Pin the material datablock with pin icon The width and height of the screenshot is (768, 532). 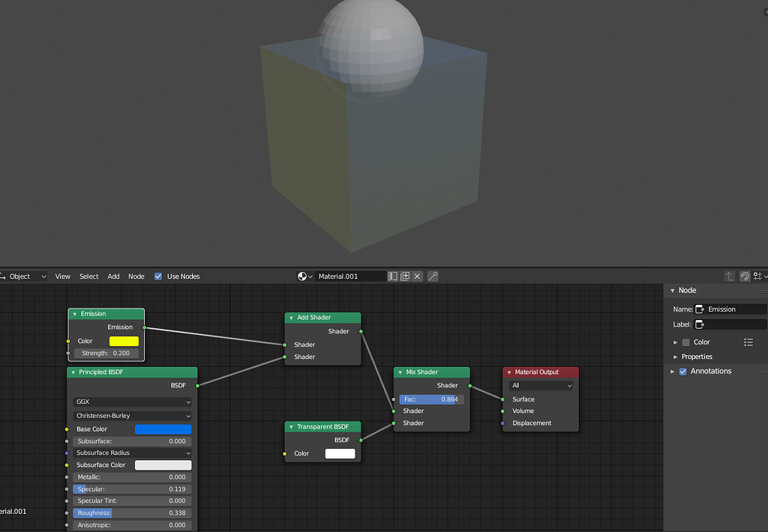pos(433,276)
